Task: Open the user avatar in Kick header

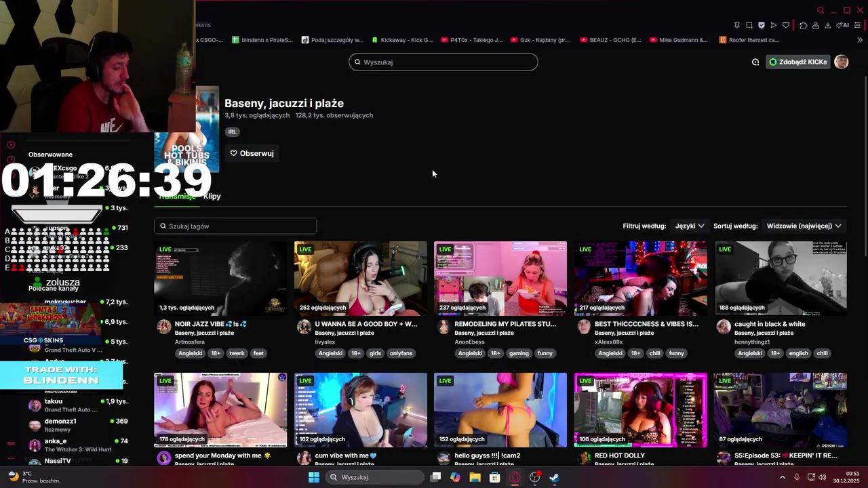Action: tap(842, 62)
